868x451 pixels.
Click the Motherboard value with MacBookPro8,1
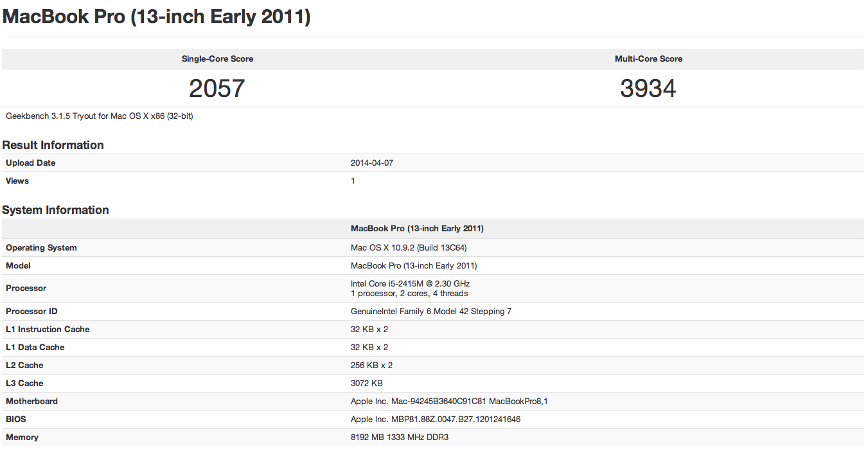click(x=449, y=402)
